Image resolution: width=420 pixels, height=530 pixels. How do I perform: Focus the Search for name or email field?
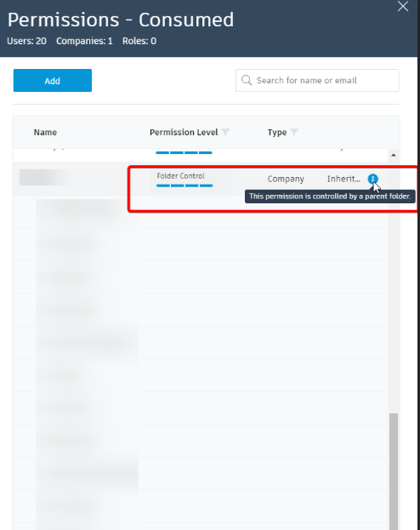[317, 81]
